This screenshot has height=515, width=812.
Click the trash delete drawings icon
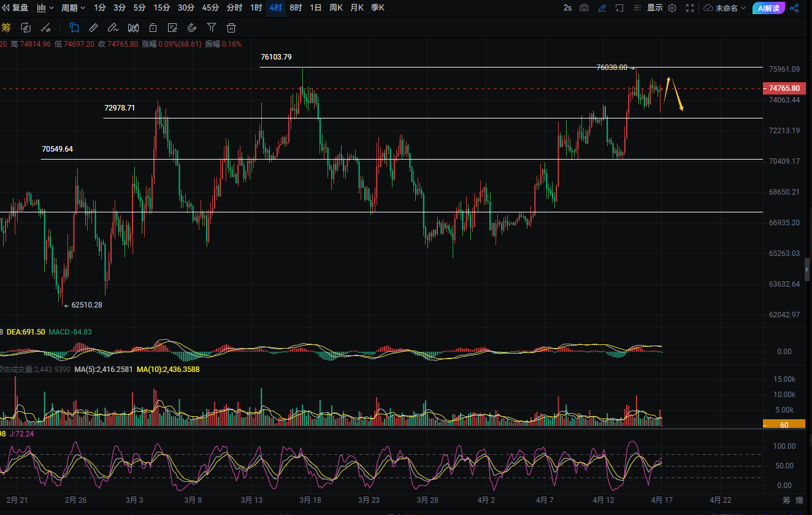[231, 28]
